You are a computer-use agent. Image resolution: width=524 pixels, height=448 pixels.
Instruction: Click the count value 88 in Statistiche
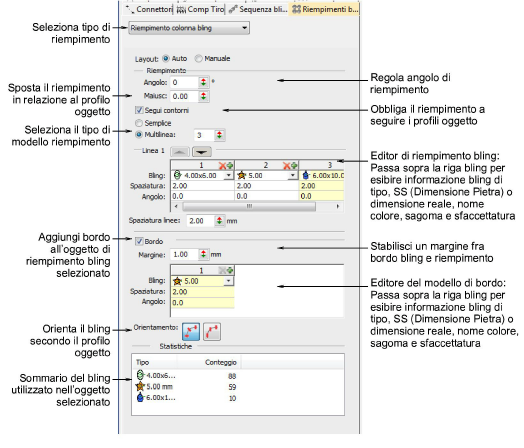click(x=232, y=376)
